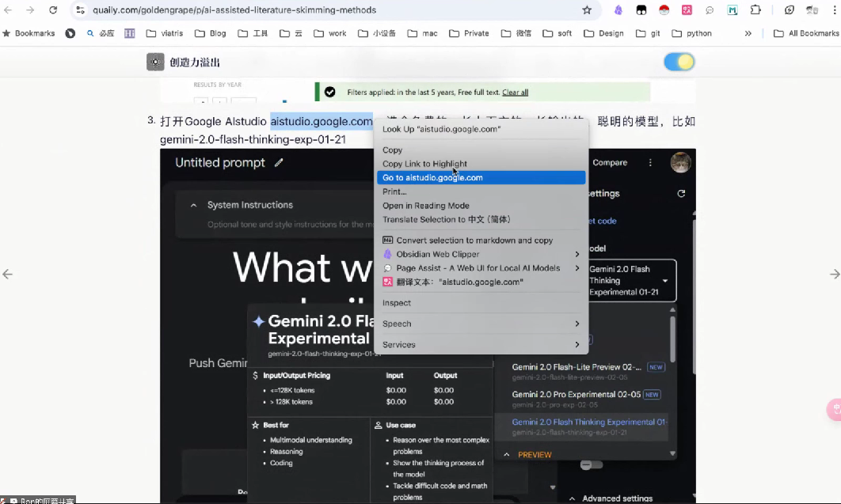The height and width of the screenshot is (504, 841).
Task: Click the refresh icon in settings panel
Action: tap(681, 193)
